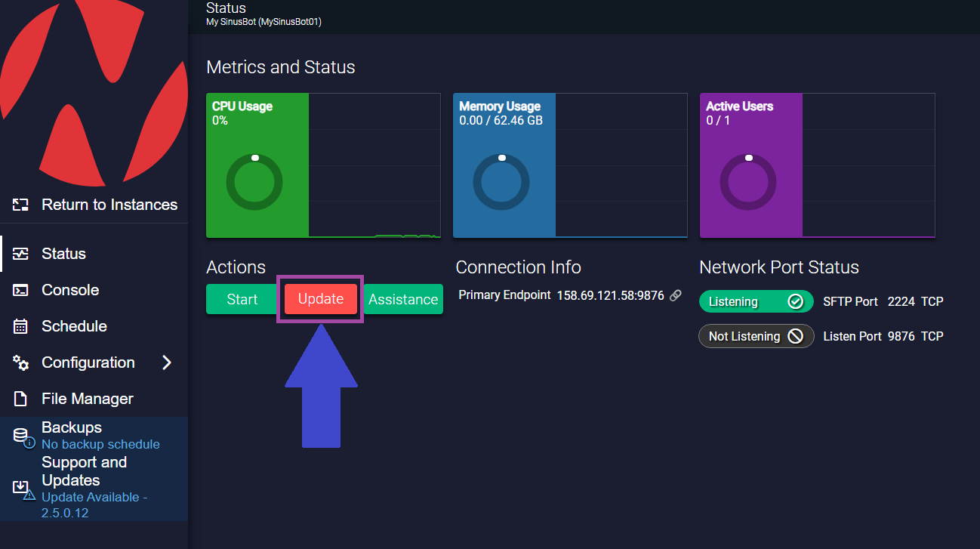Expand the Configuration submenu chevron

point(168,362)
